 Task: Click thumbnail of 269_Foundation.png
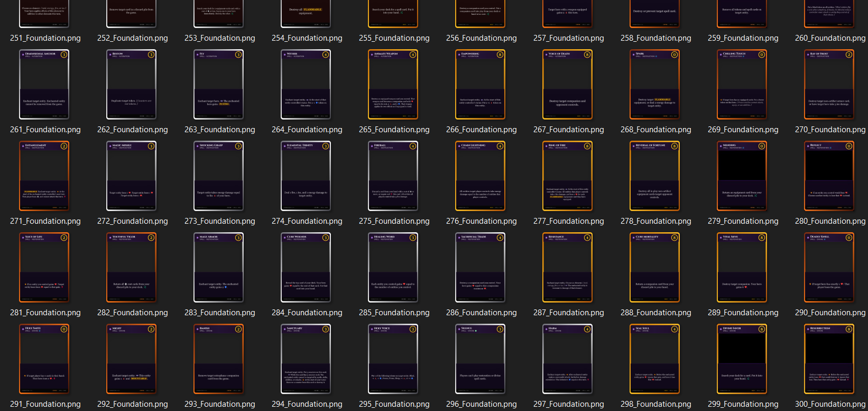coord(742,85)
